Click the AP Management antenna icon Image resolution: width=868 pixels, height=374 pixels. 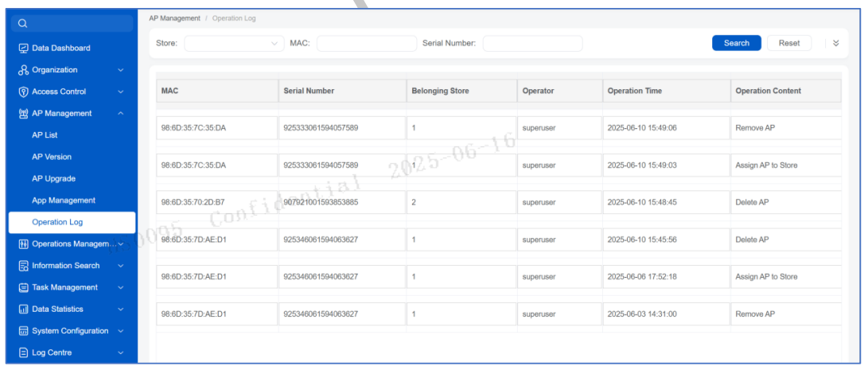click(x=23, y=113)
